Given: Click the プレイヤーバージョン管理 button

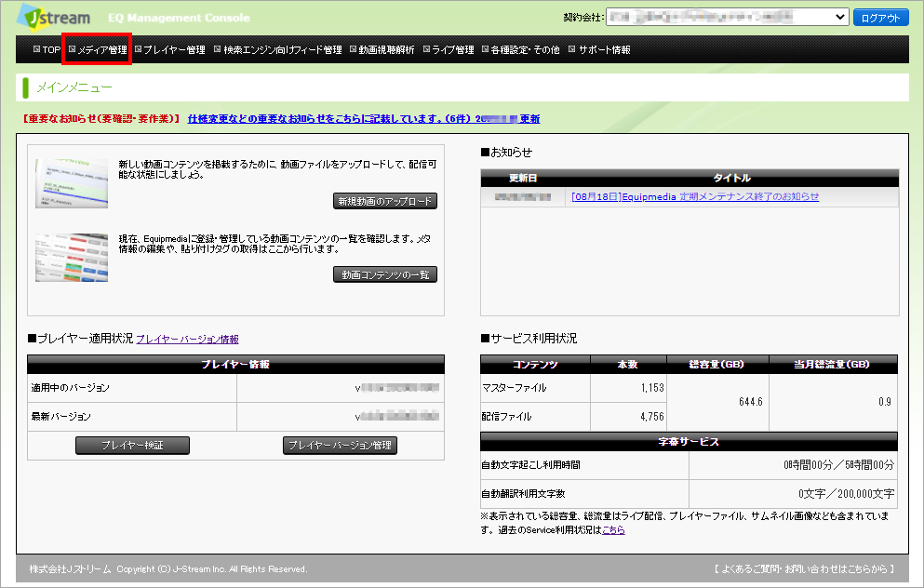Looking at the screenshot, I should 340,446.
